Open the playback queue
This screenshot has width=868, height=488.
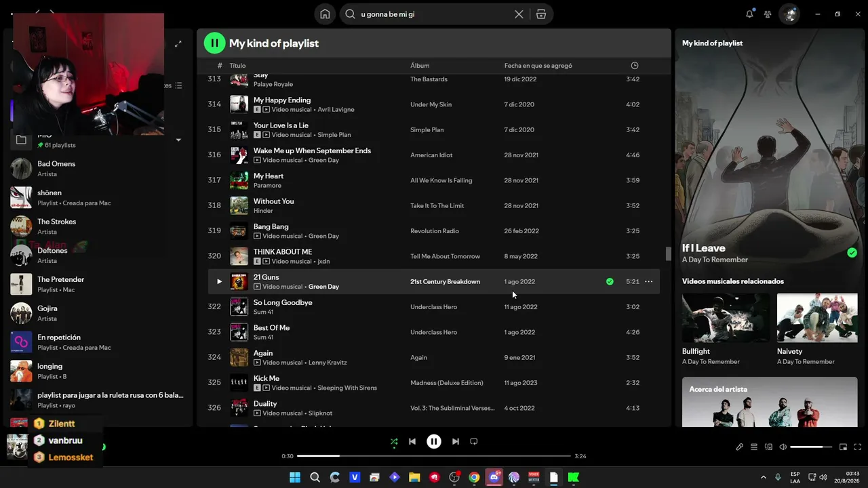[x=754, y=447]
